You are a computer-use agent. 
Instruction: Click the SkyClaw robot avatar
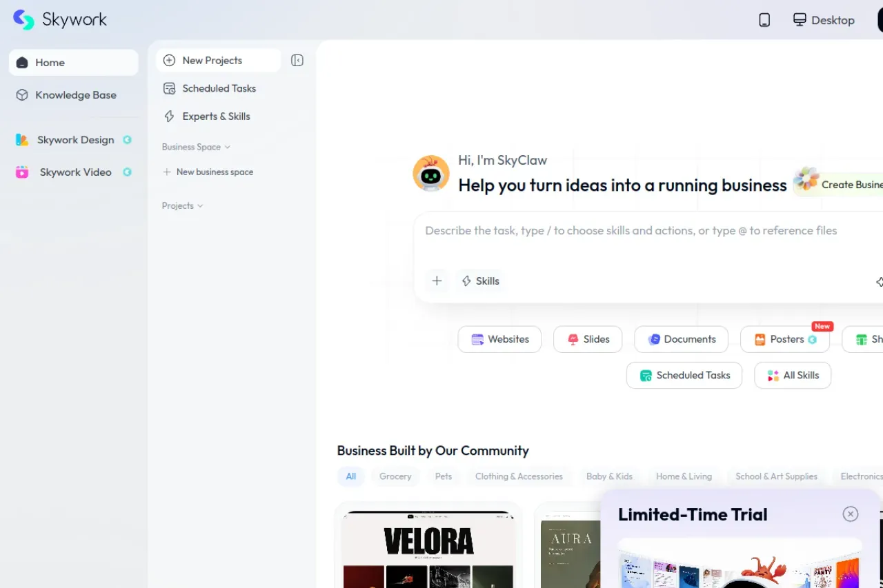431,173
